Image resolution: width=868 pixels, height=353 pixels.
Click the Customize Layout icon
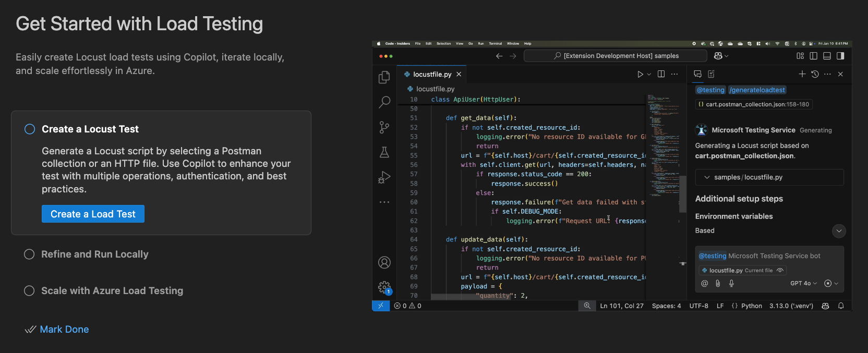coord(800,56)
